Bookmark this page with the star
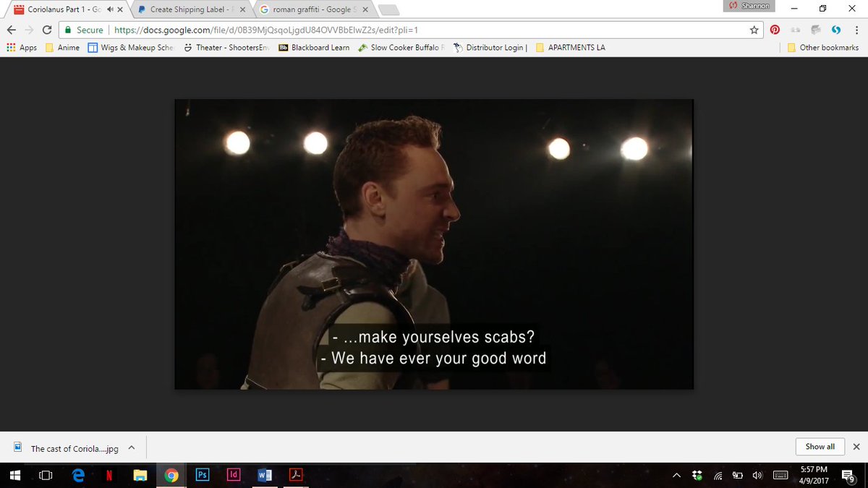Viewport: 868px width, 488px height. [754, 30]
